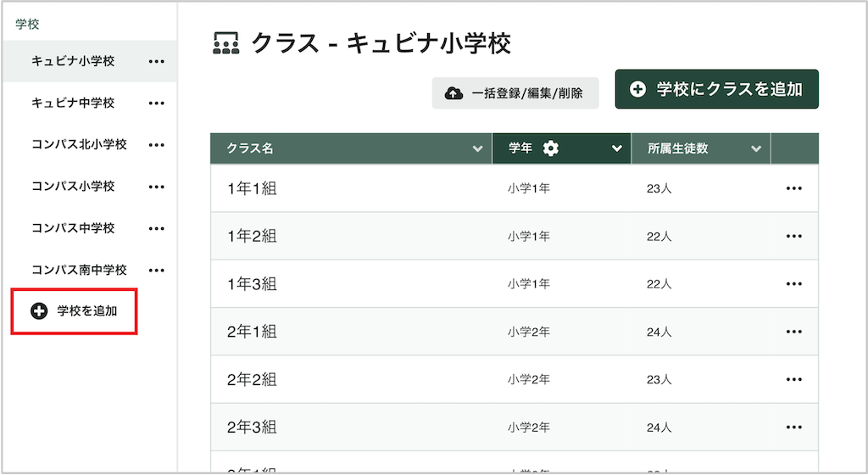Viewport: 868px width, 475px height.
Task: Click 小学1年 grade in the 1年1組 row
Action: [529, 189]
